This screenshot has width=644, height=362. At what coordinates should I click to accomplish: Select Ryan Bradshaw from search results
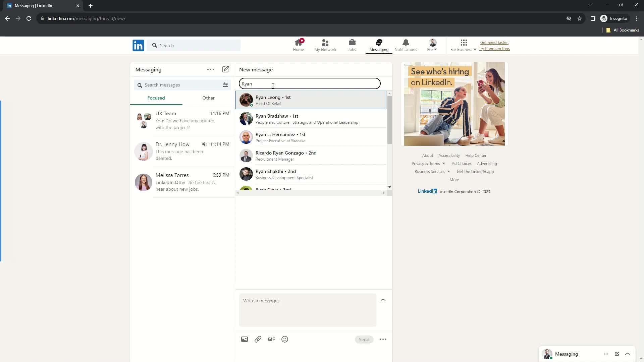[313, 119]
